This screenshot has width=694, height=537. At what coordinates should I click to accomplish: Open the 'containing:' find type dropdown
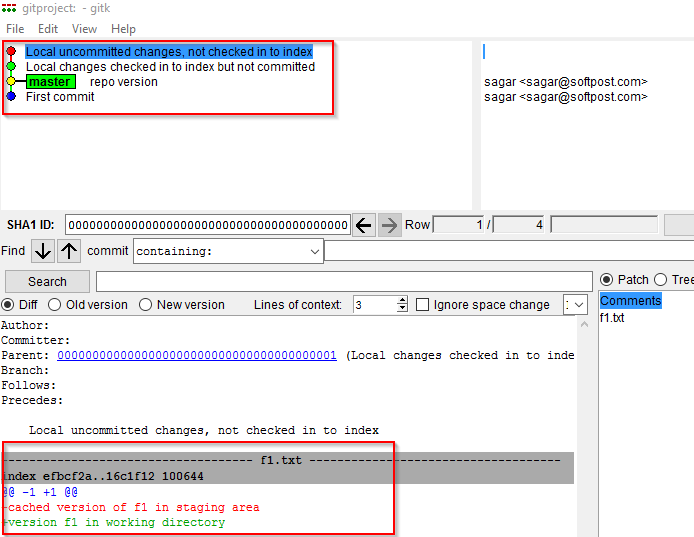pos(228,251)
